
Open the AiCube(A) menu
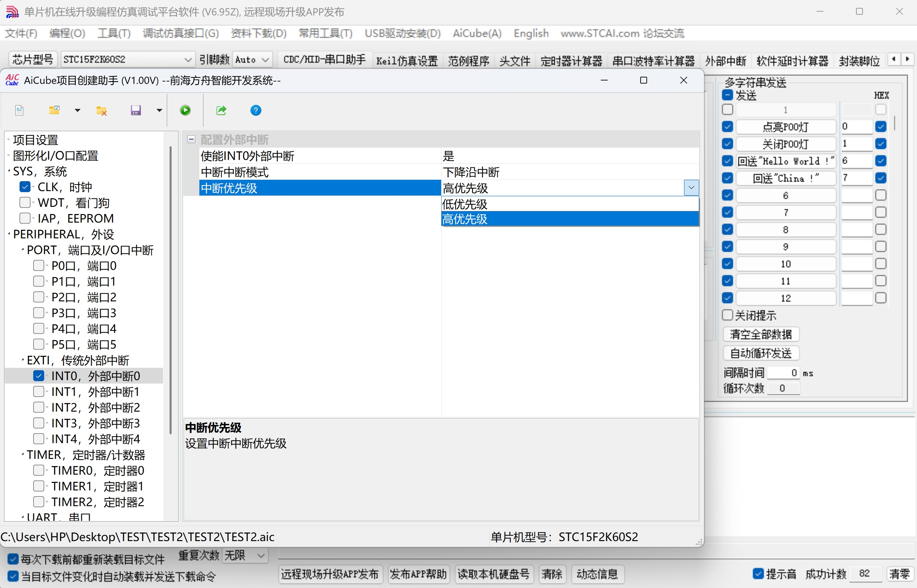tap(476, 34)
